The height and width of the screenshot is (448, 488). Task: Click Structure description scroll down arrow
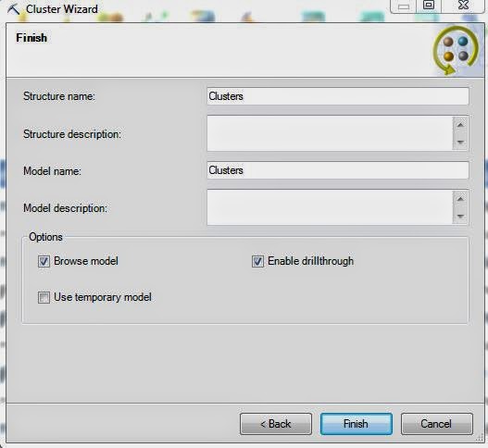point(460,142)
